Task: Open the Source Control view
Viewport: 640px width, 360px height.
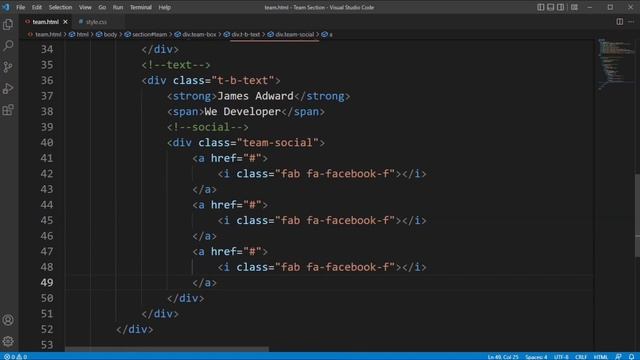Action: [x=8, y=67]
